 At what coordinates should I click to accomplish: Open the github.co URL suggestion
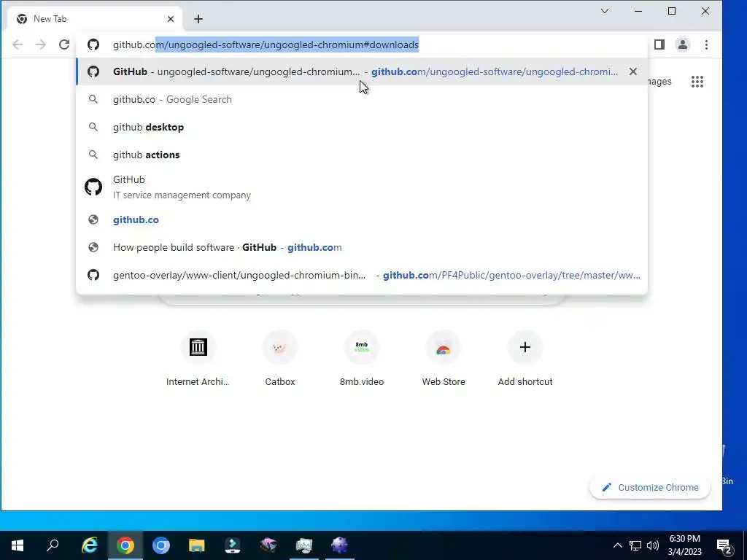pos(362,220)
